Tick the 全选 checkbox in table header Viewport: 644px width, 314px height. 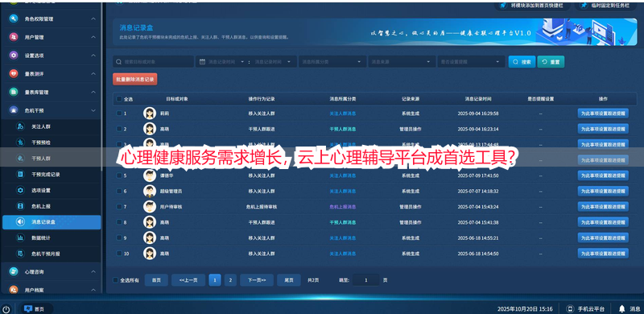click(x=119, y=99)
